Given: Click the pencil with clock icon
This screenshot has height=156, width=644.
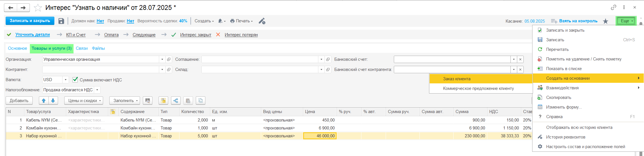Looking at the screenshot, I should point(262,21).
